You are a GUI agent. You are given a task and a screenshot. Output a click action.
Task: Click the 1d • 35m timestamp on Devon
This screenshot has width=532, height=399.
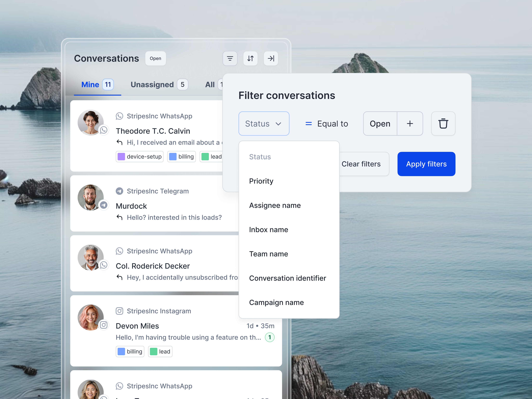tap(260, 326)
